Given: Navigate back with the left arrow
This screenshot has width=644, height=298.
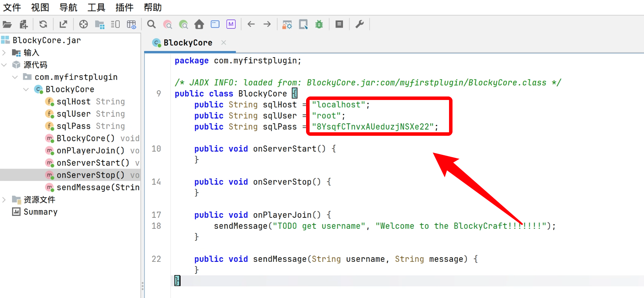Looking at the screenshot, I should (251, 25).
